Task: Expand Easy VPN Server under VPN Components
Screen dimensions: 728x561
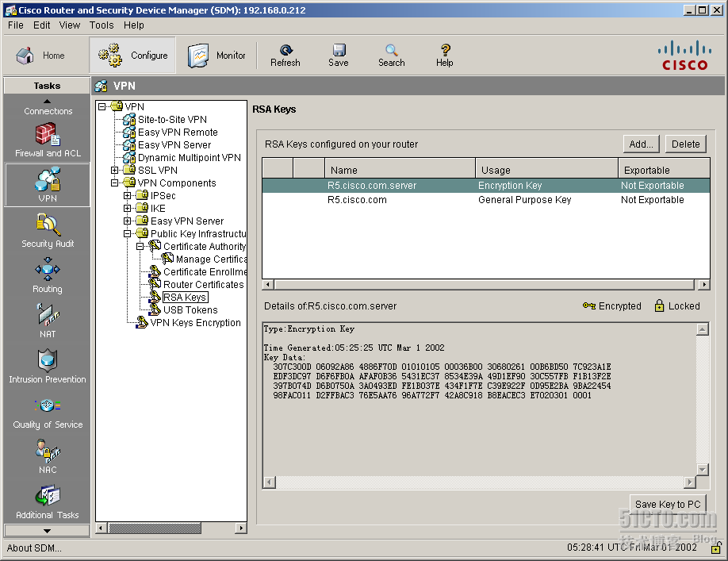Action: [x=127, y=221]
